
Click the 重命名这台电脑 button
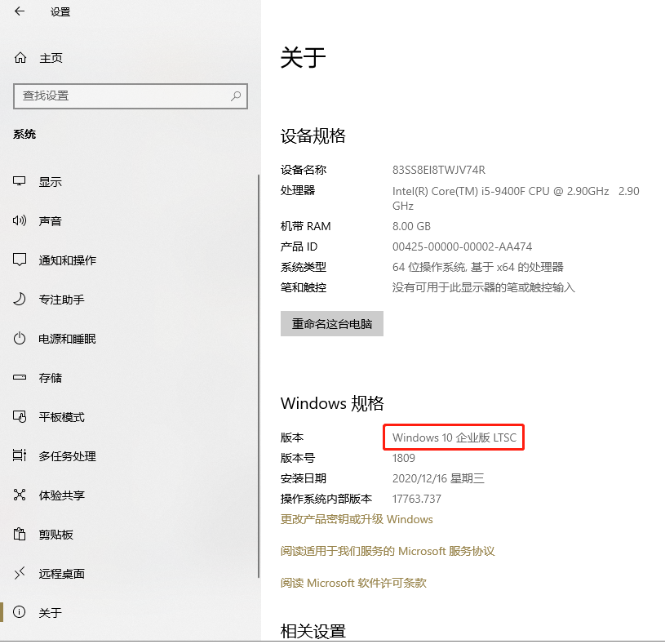pyautogui.click(x=331, y=324)
